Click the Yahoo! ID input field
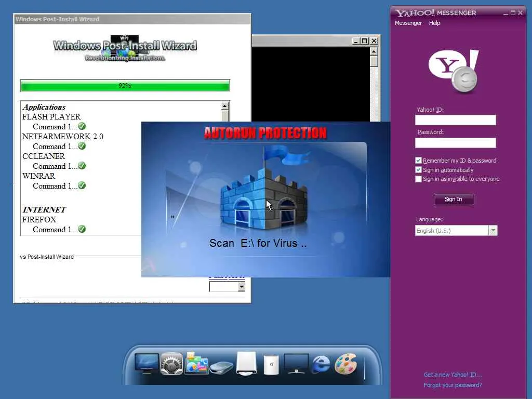 point(455,120)
